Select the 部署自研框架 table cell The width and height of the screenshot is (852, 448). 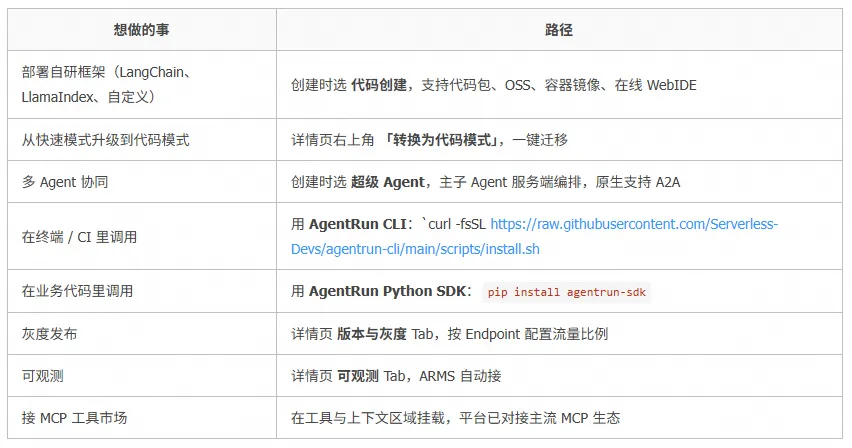click(x=142, y=85)
